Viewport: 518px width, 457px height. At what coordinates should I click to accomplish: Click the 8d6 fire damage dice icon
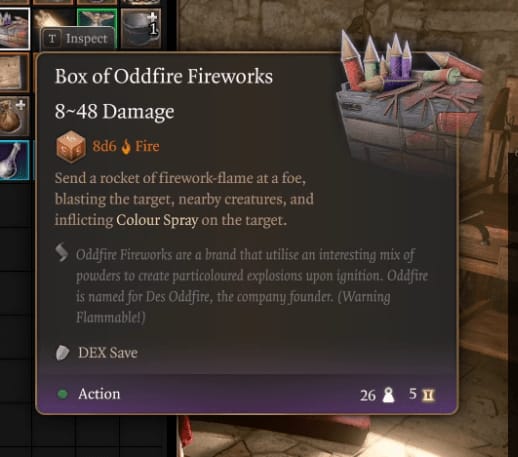pyautogui.click(x=71, y=147)
